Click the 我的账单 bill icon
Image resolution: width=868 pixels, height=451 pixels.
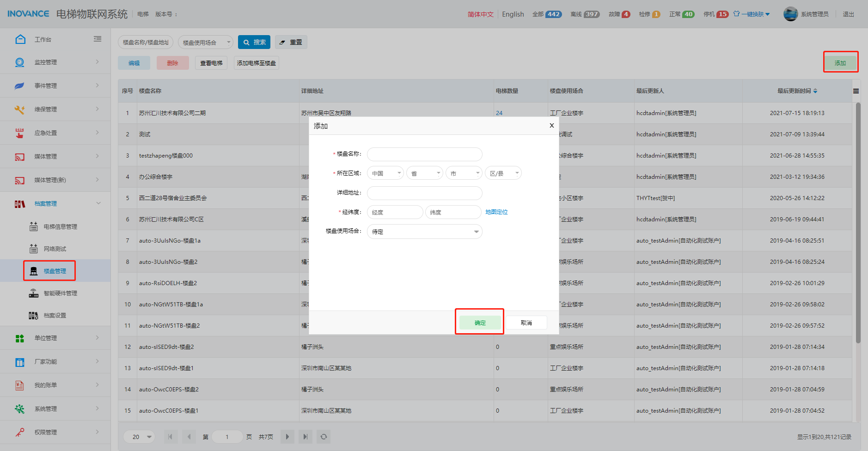point(19,385)
